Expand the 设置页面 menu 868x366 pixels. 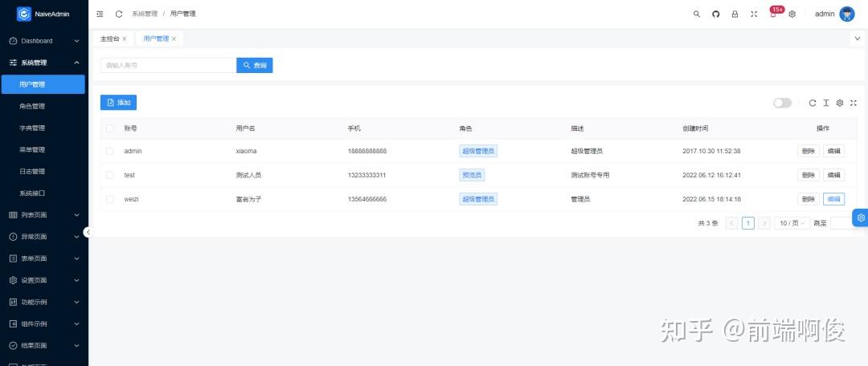tap(44, 280)
